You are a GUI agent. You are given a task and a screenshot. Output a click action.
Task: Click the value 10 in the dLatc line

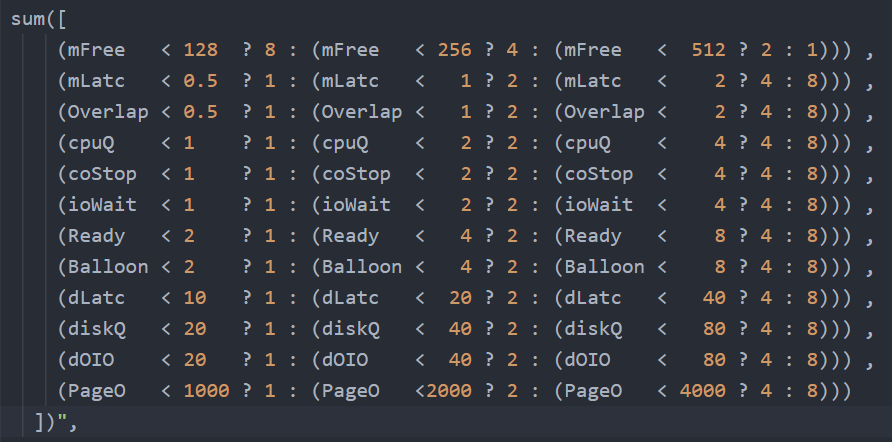click(195, 298)
